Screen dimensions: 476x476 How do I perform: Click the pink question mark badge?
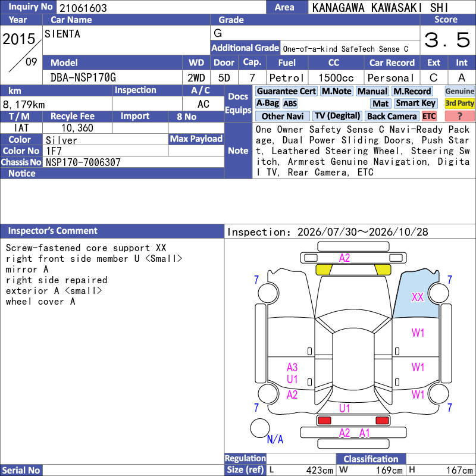point(459,116)
